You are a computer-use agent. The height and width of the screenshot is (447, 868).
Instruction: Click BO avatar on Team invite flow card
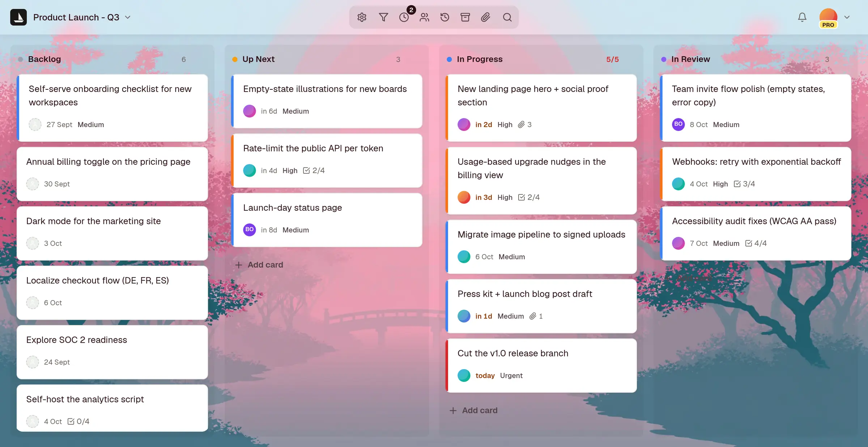point(678,124)
